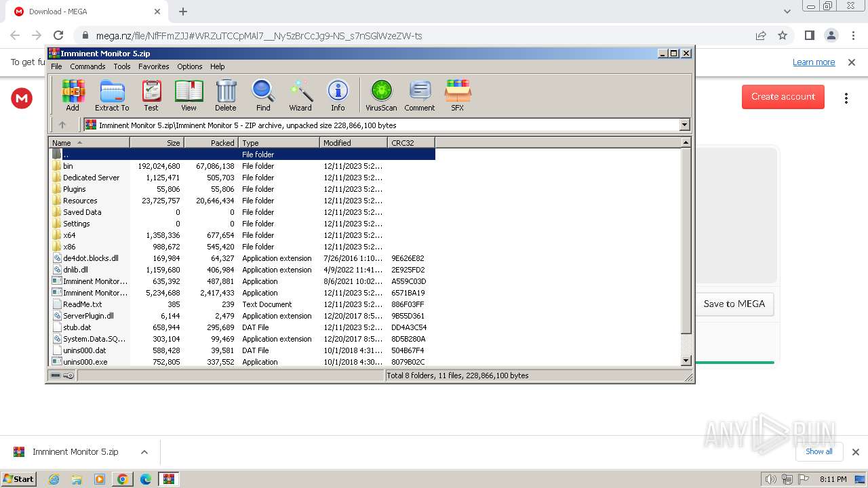
Task: Open MEGA three-dot options menu
Action: [846, 98]
